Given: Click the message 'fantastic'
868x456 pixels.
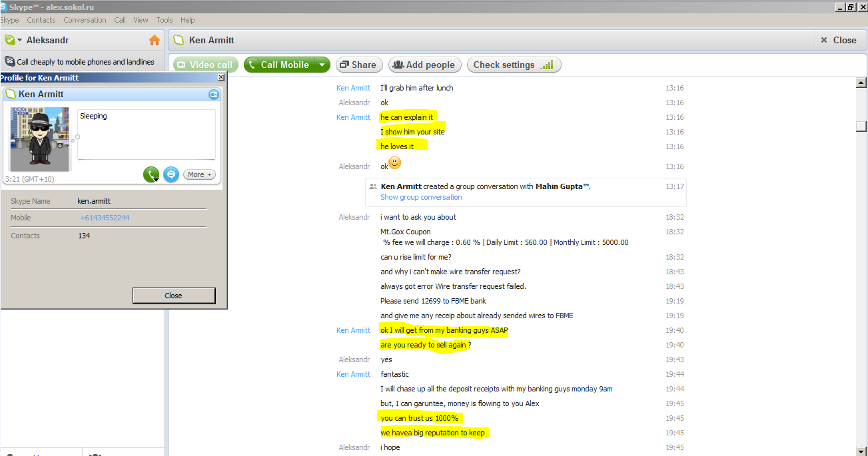Looking at the screenshot, I should [395, 374].
